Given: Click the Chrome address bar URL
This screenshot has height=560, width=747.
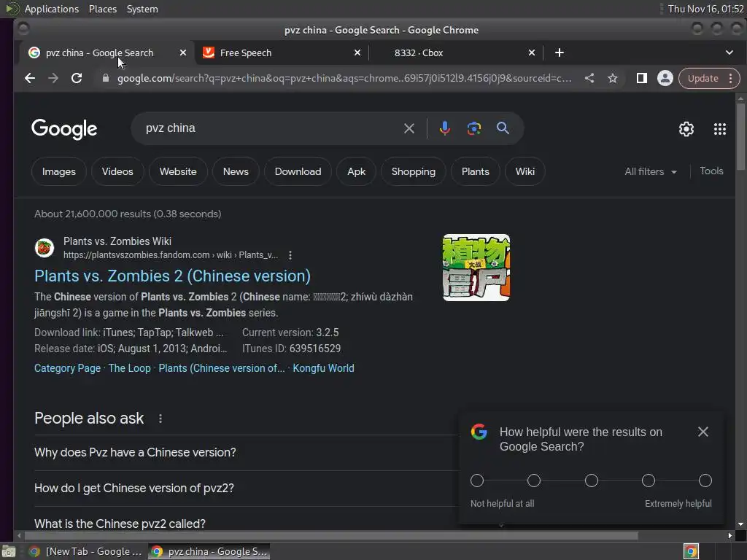Looking at the screenshot, I should click(344, 78).
